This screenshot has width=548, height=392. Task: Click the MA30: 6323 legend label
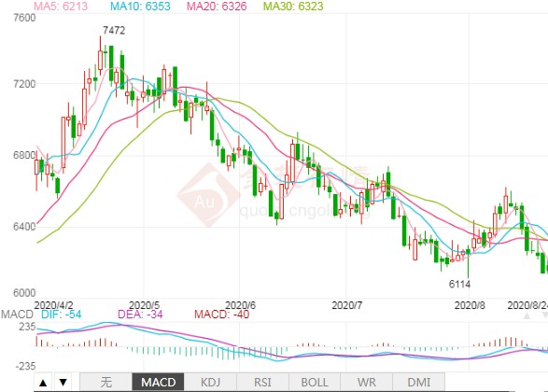pyautogui.click(x=293, y=6)
